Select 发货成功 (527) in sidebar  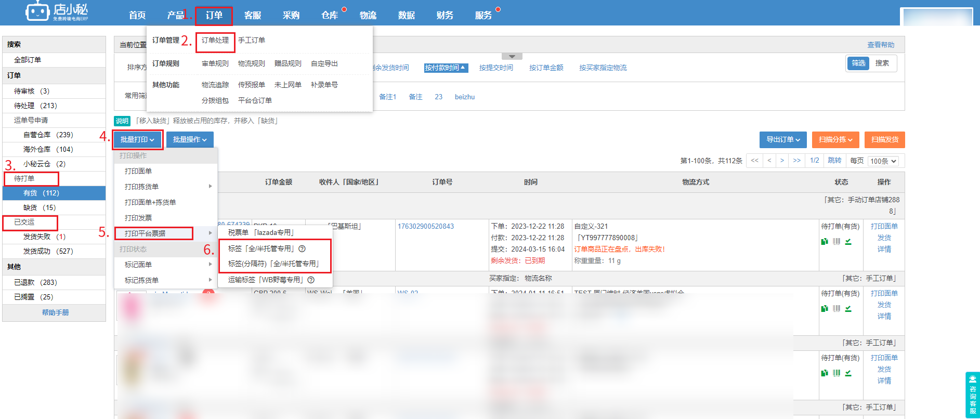[x=54, y=251]
